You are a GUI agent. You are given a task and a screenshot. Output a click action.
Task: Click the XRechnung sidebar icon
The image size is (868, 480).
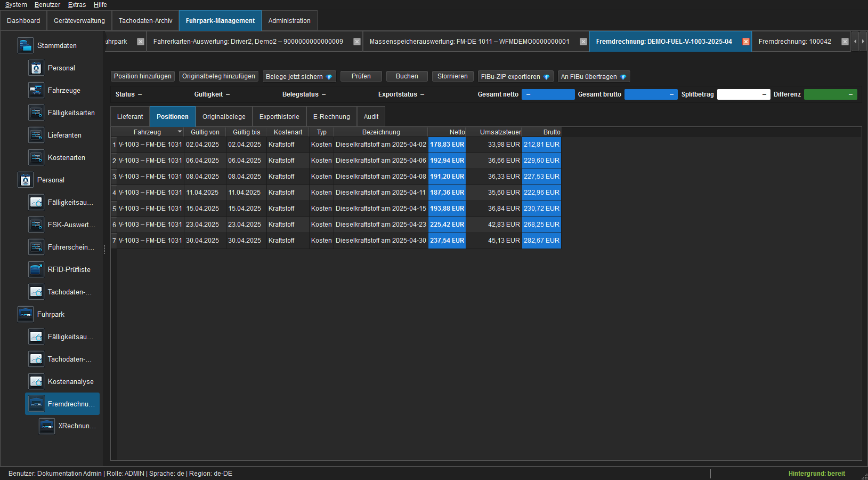click(x=47, y=426)
